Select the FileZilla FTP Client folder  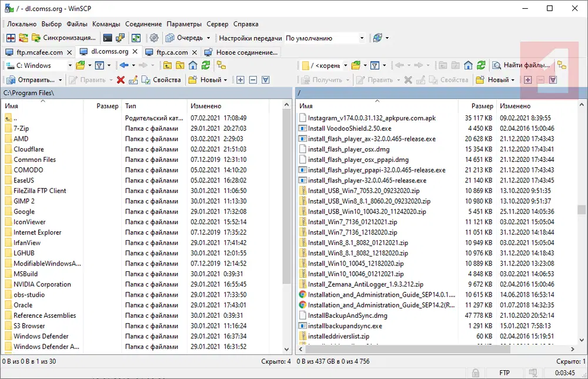coord(40,191)
